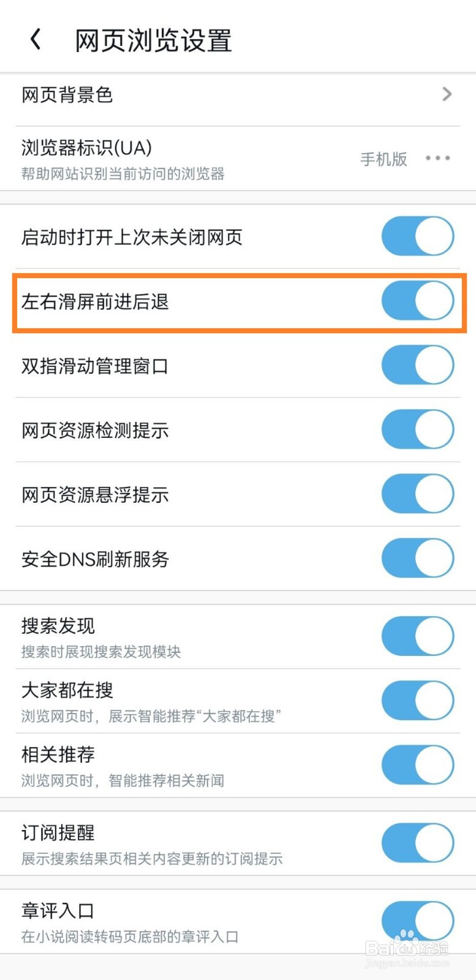Switch off 安全DNS刷新服务
This screenshot has width=476, height=980.
coord(417,558)
